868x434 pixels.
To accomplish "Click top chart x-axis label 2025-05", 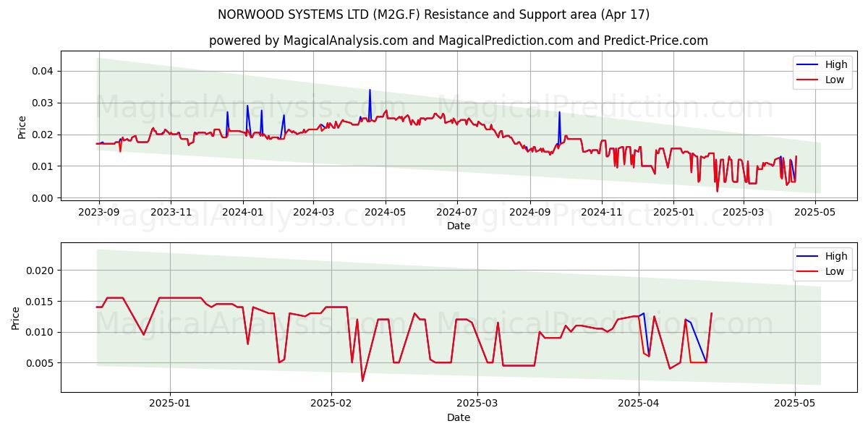I will click(x=814, y=213).
